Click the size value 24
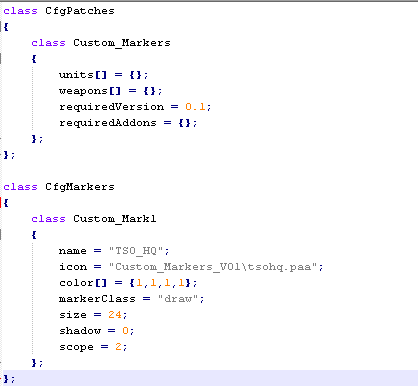Viewport: 418px width, 386px height. click(x=115, y=315)
